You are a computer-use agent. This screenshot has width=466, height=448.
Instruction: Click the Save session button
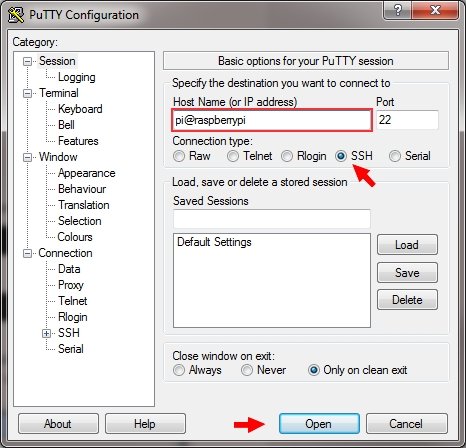tap(407, 273)
